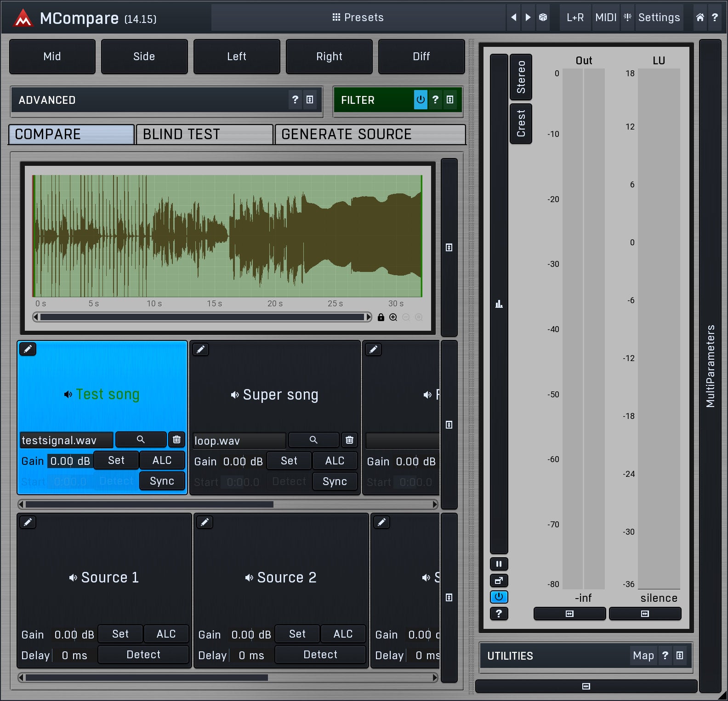
Task: Collapse the Out meter using the button below it
Action: click(x=569, y=614)
